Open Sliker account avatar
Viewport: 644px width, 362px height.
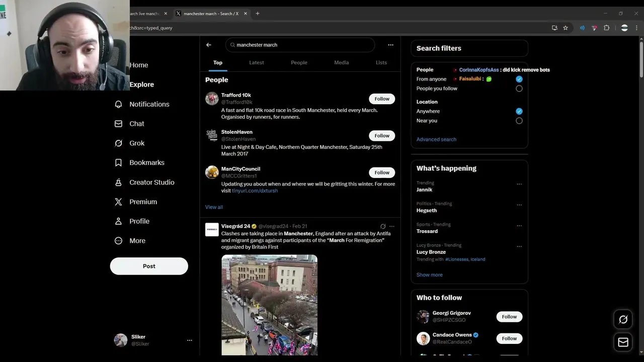click(x=121, y=340)
